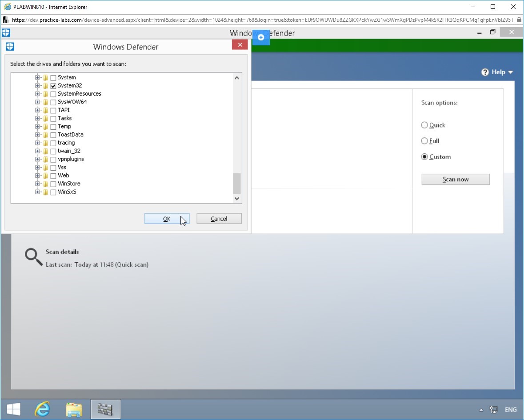This screenshot has width=524, height=420.
Task: Click the ENG language indicator
Action: (511, 410)
